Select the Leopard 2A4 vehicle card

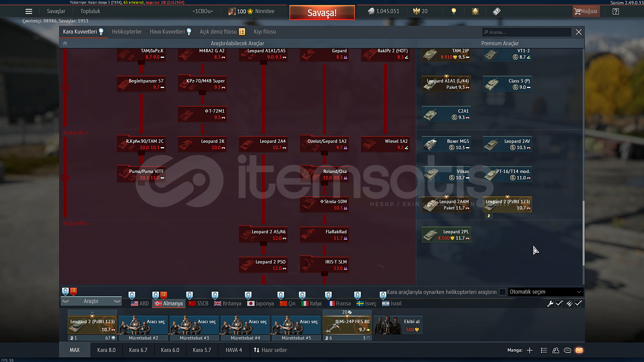(263, 144)
